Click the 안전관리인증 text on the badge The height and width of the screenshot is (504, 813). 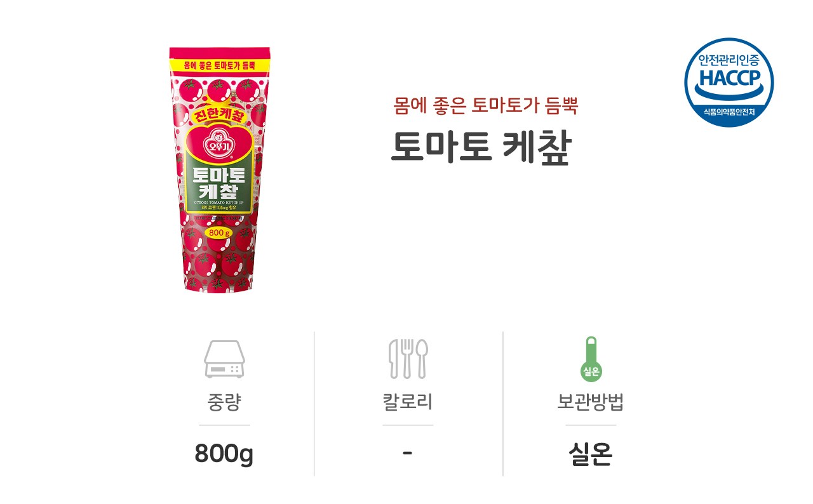pos(729,61)
